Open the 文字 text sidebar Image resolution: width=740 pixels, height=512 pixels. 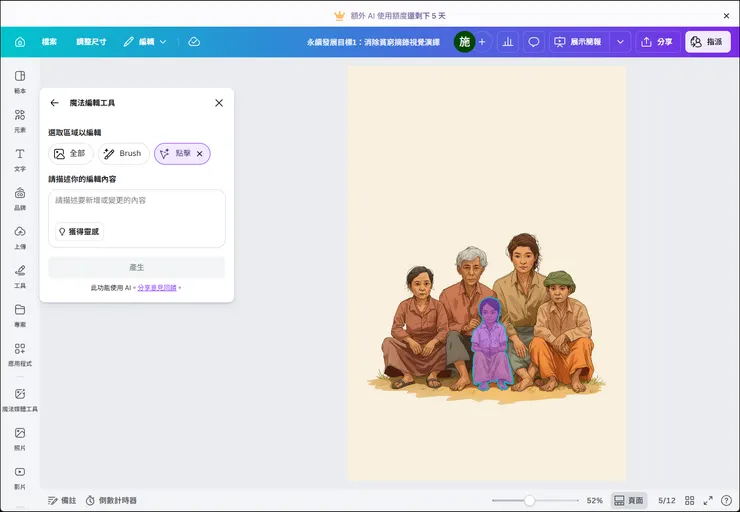click(20, 160)
